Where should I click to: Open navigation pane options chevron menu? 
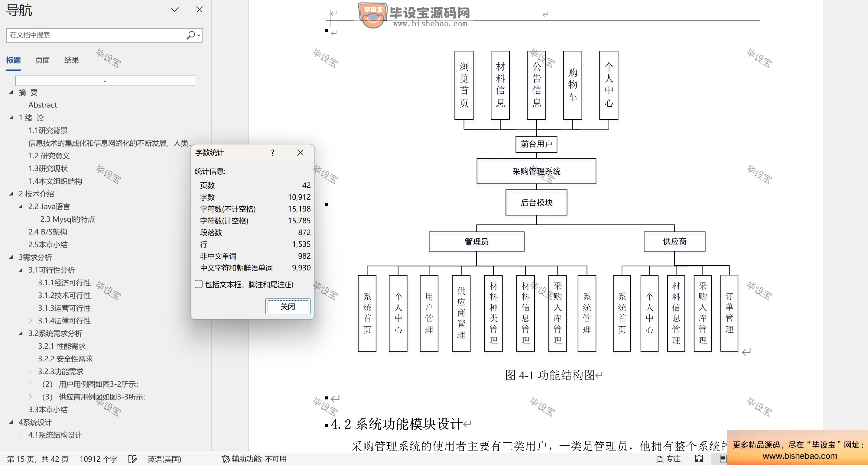pyautogui.click(x=174, y=10)
